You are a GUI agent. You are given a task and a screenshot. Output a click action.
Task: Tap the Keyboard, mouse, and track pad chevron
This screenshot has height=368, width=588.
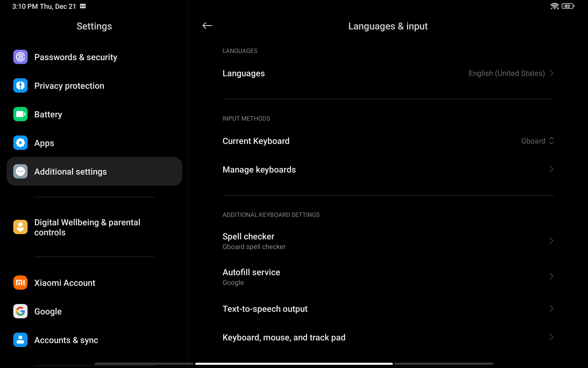[551, 337]
